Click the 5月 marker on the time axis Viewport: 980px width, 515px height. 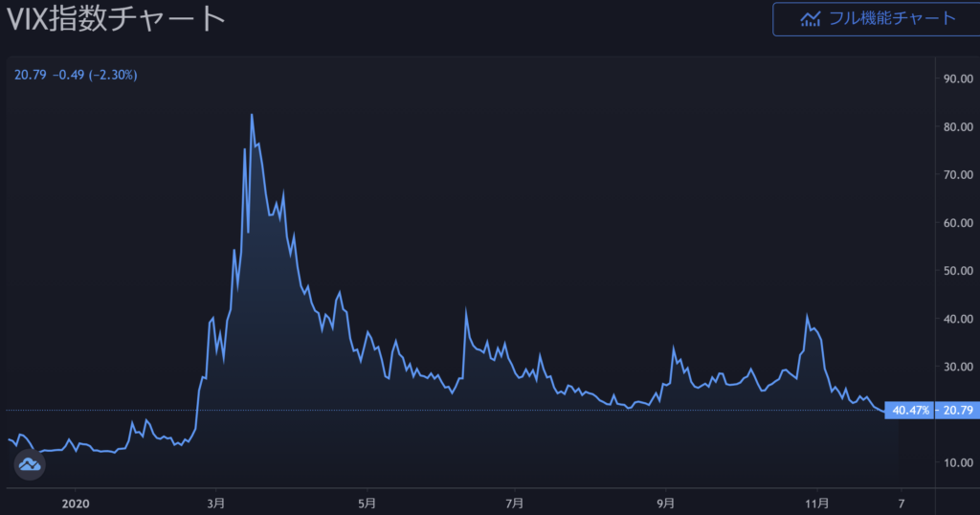(366, 502)
